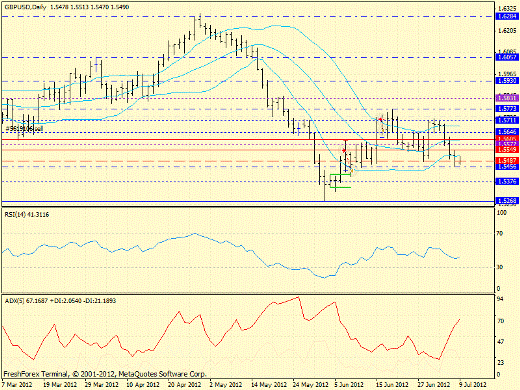520x390 pixels.
Task: Click the 14 May 2012 date label
Action: tap(268, 384)
